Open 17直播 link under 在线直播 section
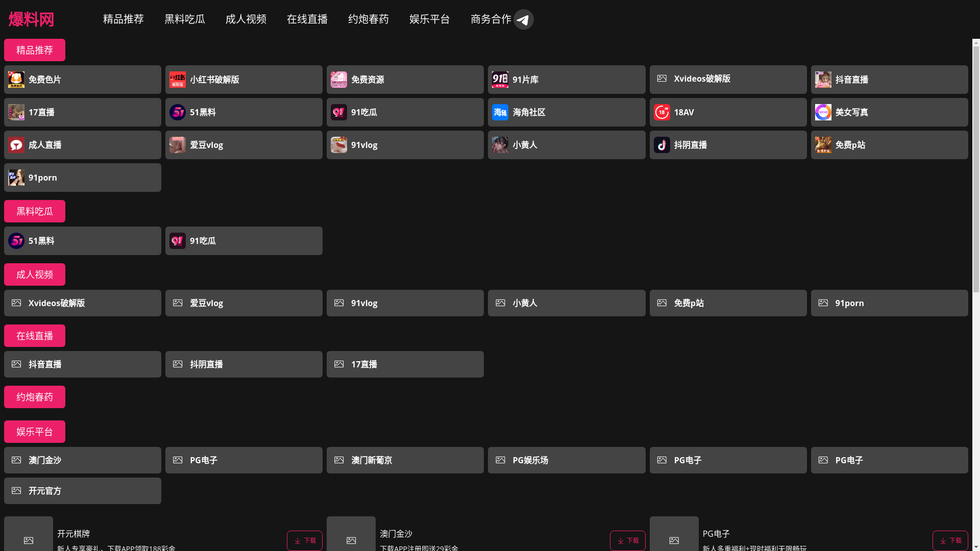980x551 pixels. point(405,364)
